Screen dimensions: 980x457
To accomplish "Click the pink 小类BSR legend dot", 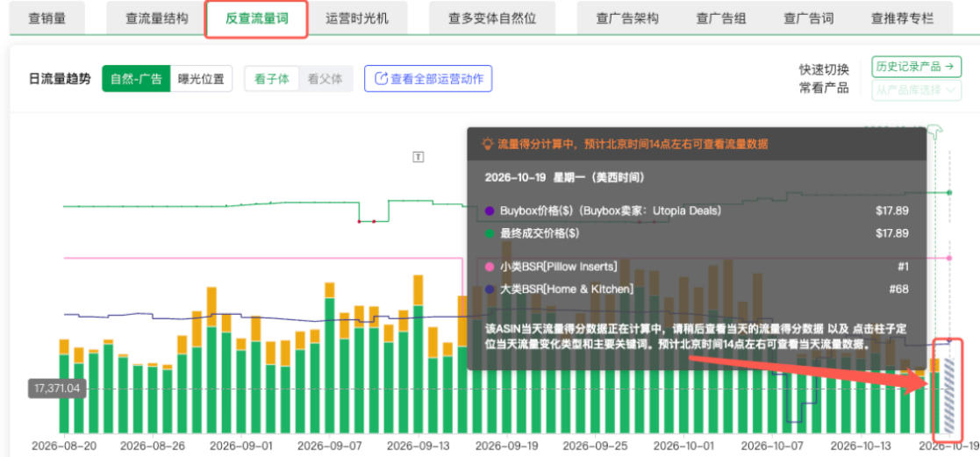I will [x=490, y=267].
